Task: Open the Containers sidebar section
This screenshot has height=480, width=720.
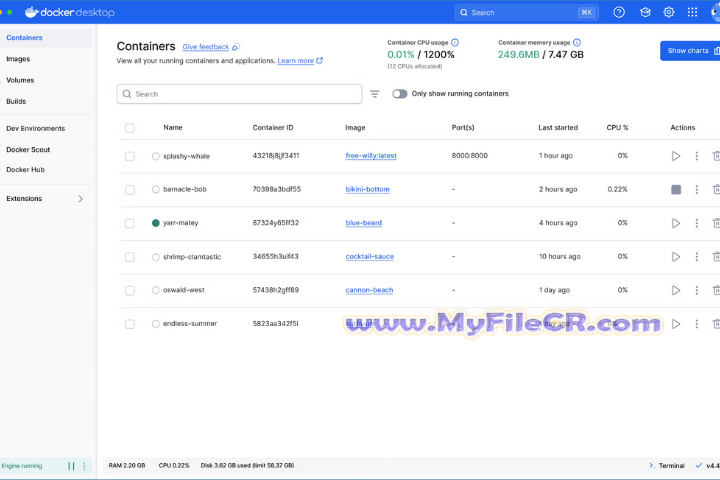Action: (x=46, y=38)
